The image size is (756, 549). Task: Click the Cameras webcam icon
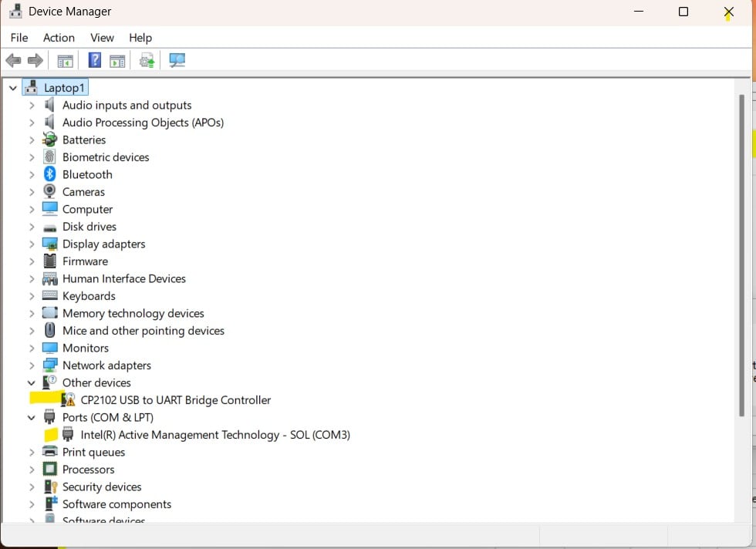coord(49,191)
